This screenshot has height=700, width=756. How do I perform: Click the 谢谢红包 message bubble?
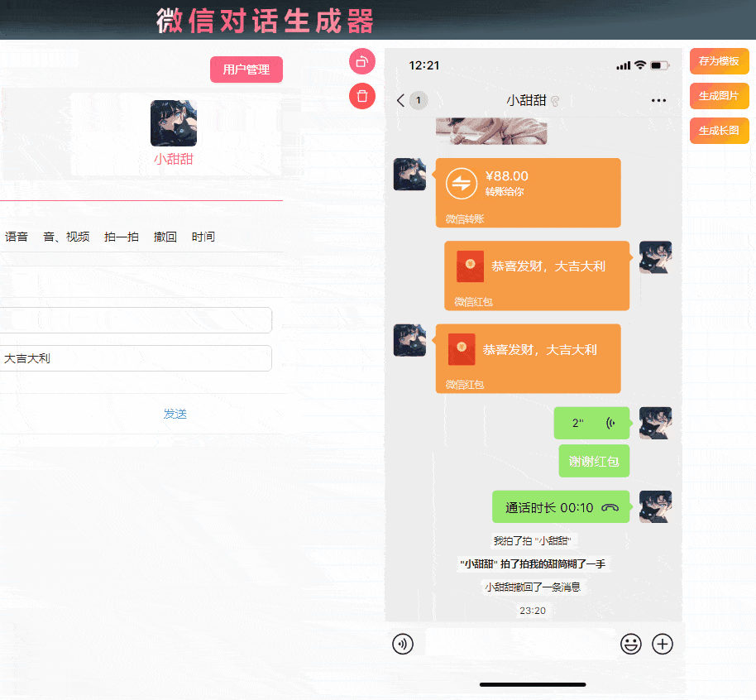coord(594,461)
